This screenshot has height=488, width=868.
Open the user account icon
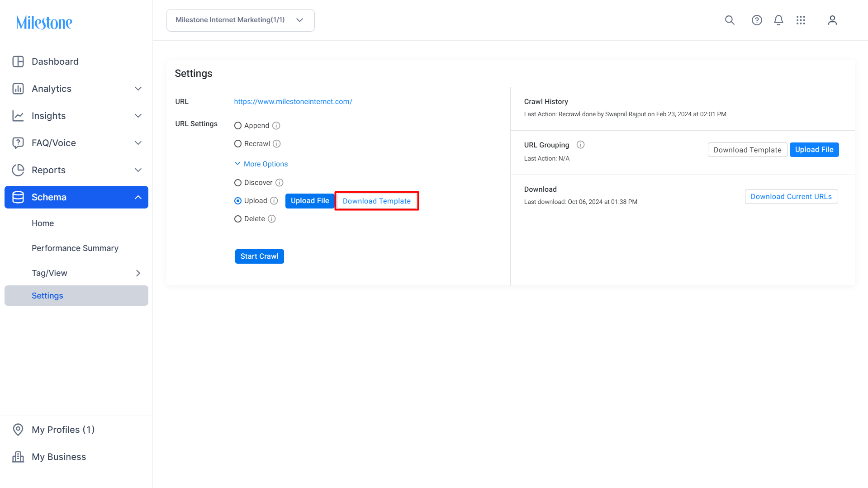pyautogui.click(x=832, y=20)
